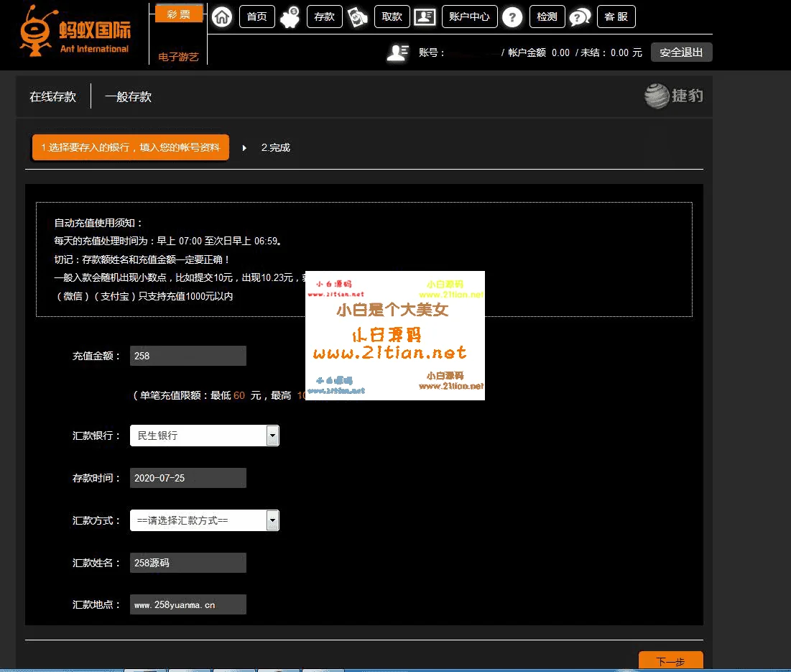Click the user profile icon beside 账号
Viewport: 791px width, 672px height.
click(x=397, y=52)
